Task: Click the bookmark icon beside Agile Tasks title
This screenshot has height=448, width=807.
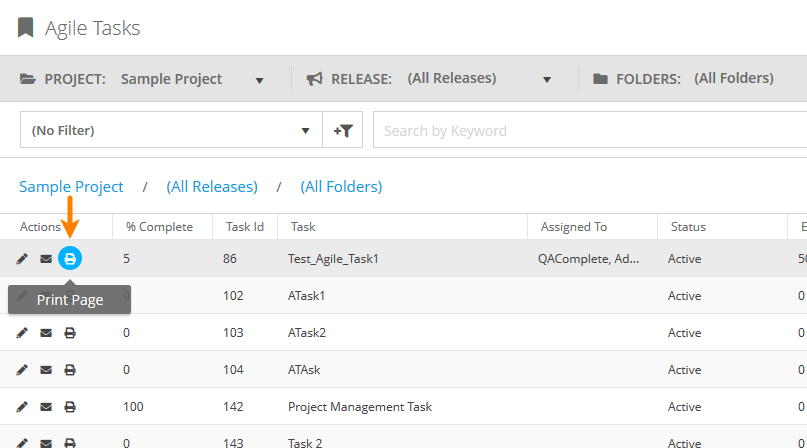Action: click(x=25, y=27)
